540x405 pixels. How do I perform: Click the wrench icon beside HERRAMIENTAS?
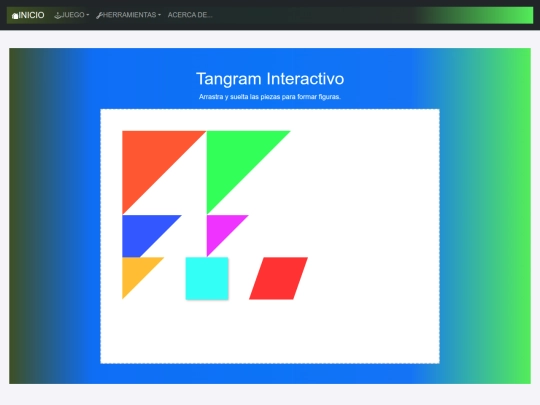click(x=99, y=15)
